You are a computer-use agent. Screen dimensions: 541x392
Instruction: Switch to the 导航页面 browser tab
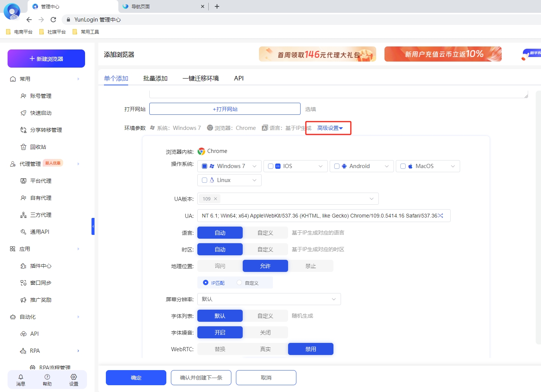(x=163, y=6)
